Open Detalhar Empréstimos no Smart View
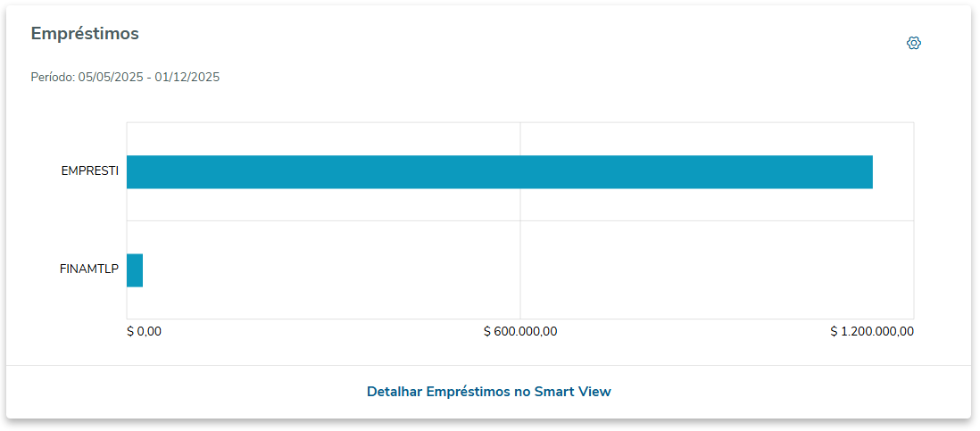This screenshot has height=431, width=980. 488,392
